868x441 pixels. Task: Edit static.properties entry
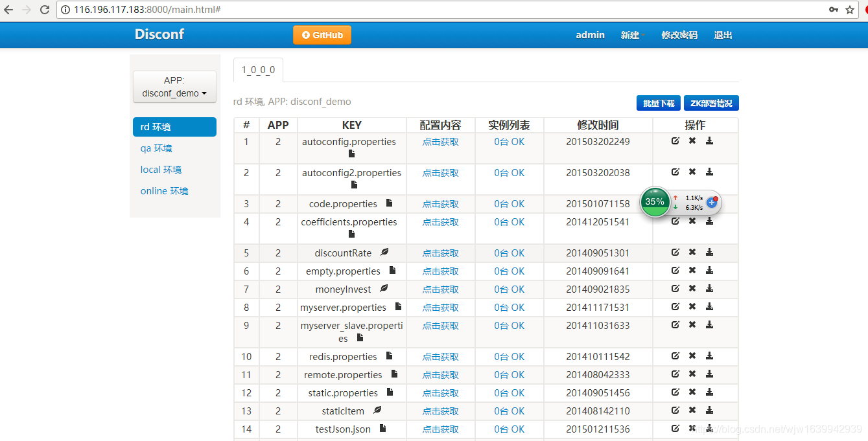coord(675,392)
